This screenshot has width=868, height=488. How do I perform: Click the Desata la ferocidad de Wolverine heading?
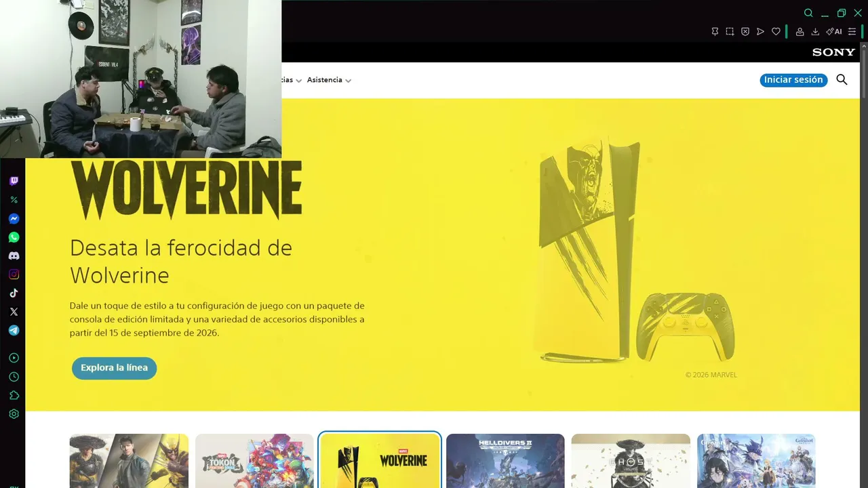pyautogui.click(x=181, y=262)
